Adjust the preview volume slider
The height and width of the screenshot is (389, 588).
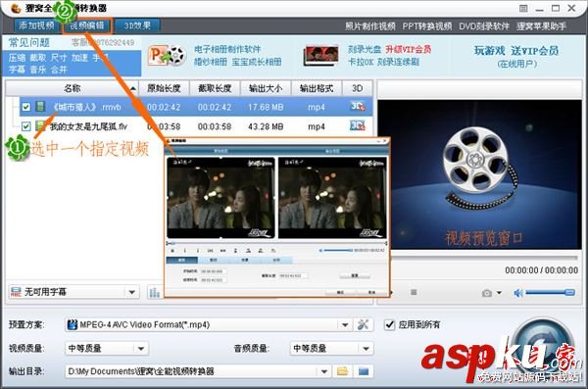pos(550,292)
